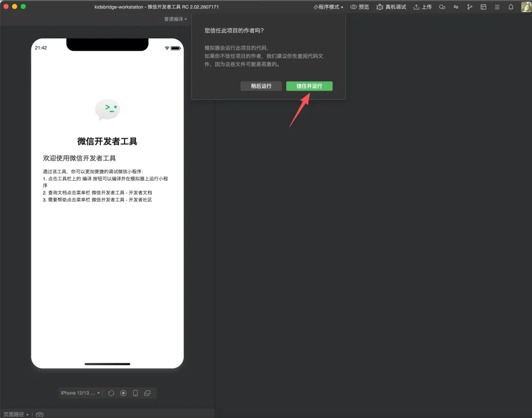Click the simulator Wi-Fi status icon

tap(166, 48)
